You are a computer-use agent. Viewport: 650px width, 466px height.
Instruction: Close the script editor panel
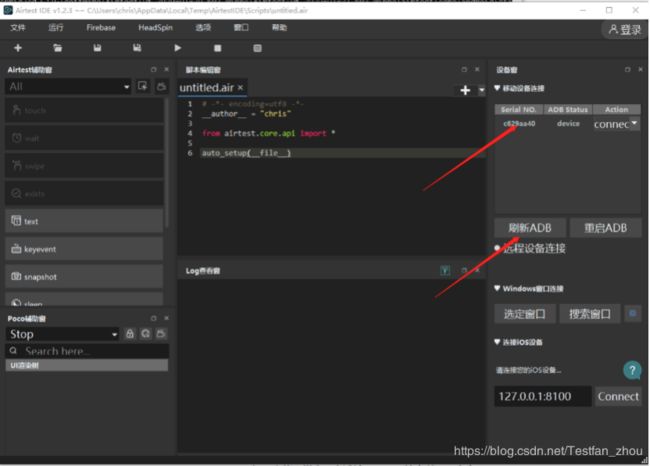pyautogui.click(x=477, y=70)
